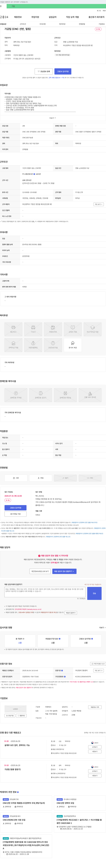Image resolution: width=106 pixels, height=868 pixels.
Task: Click the 장애인용 화장실 facility icon
Action: (x=65, y=395)
